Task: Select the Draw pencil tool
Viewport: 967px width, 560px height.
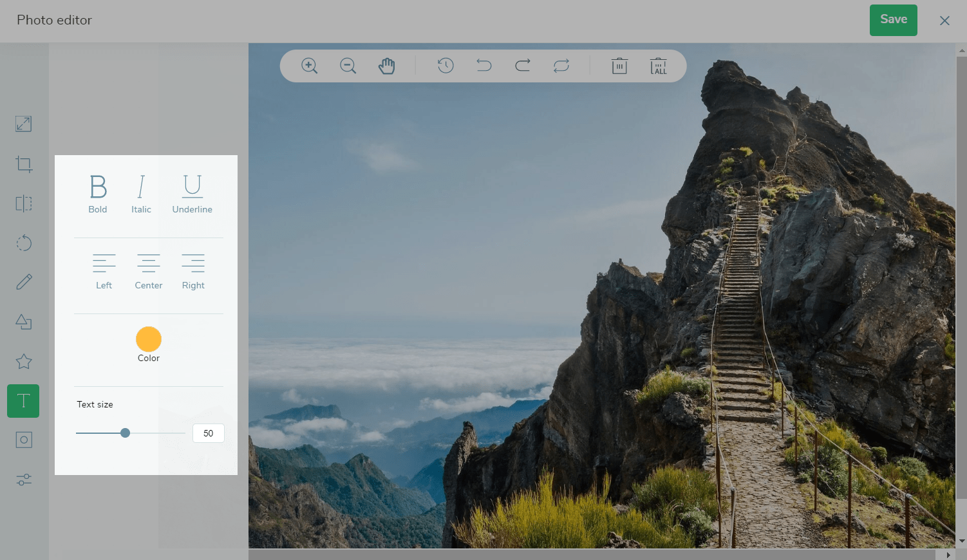Action: click(x=24, y=282)
